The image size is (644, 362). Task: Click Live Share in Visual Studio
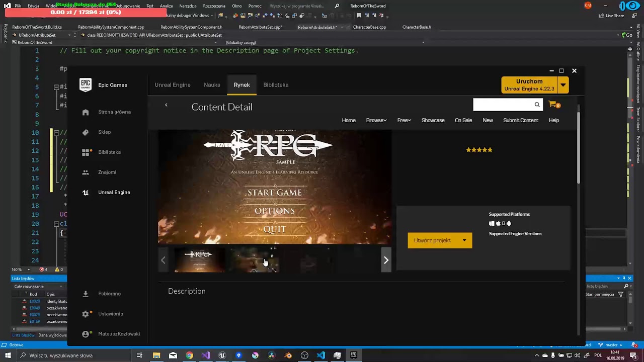tap(611, 16)
